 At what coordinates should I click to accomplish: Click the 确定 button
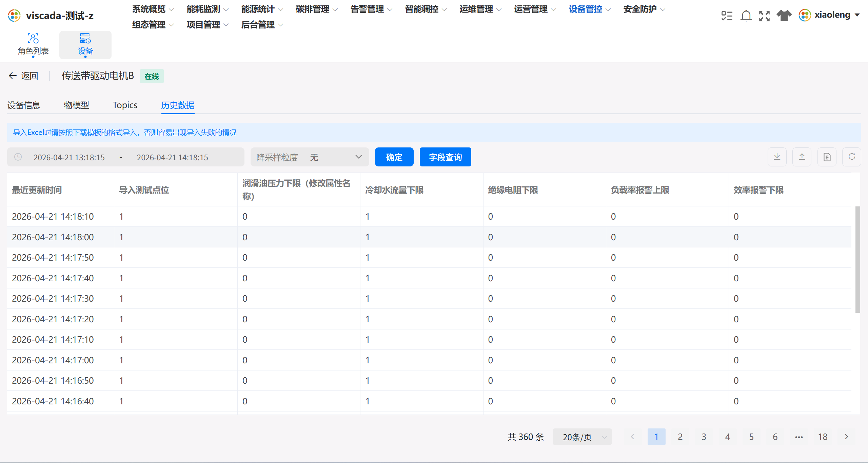point(394,157)
